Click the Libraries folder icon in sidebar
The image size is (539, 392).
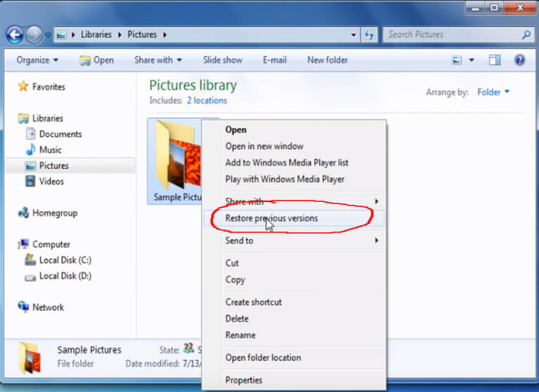(23, 119)
